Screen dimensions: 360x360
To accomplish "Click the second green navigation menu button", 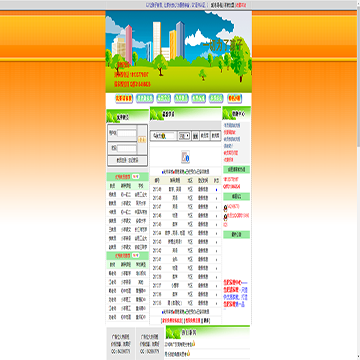I will 163,98.
